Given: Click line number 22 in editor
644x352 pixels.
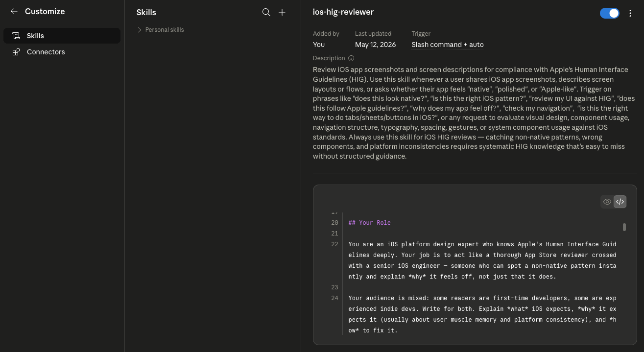Looking at the screenshot, I should (x=335, y=244).
